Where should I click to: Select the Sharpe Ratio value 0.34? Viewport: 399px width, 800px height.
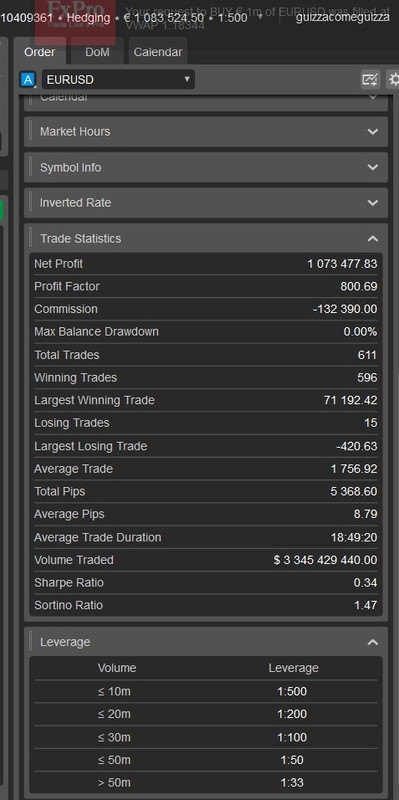365,583
